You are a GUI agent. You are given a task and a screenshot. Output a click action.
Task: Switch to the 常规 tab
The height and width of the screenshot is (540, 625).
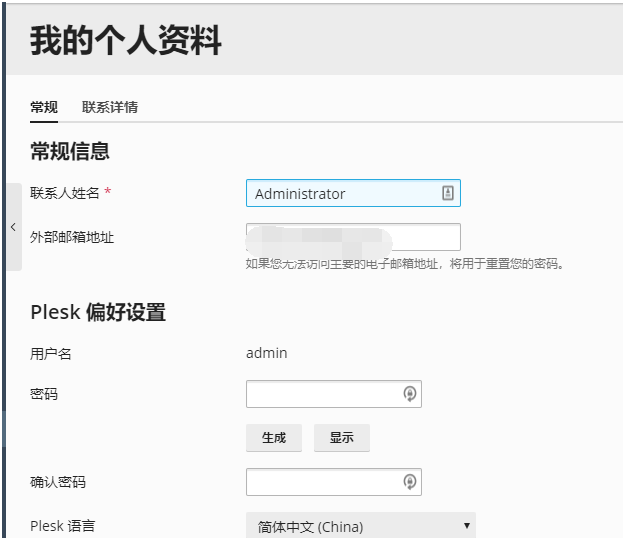44,107
